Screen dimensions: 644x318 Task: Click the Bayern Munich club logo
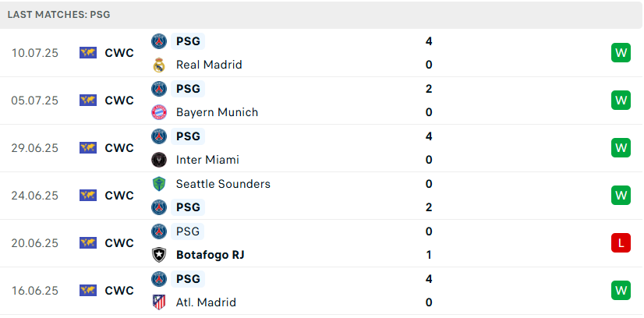tap(159, 112)
